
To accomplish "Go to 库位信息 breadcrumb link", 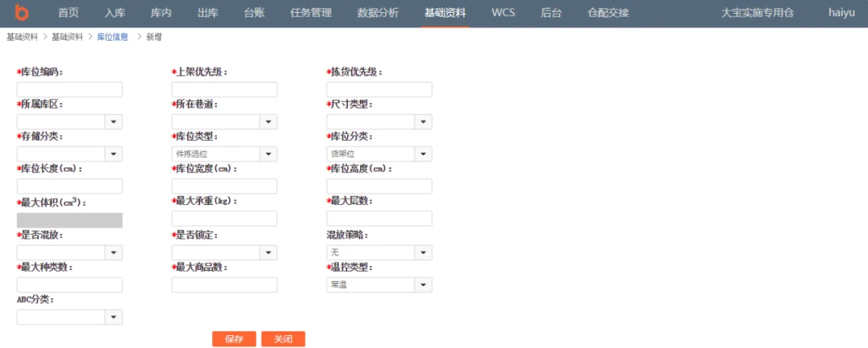I will [113, 37].
